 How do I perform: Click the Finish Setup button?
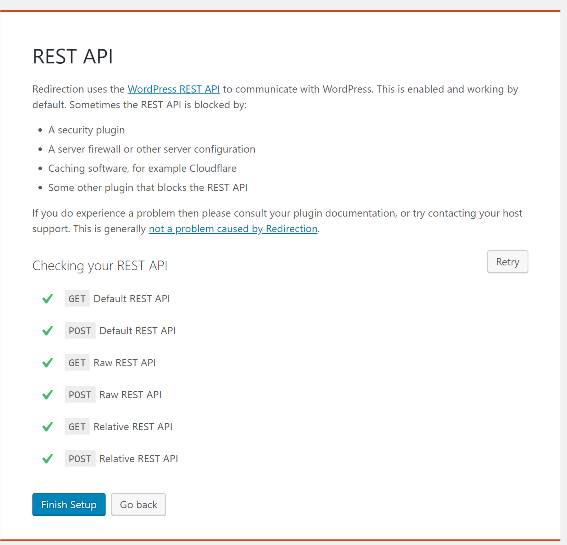(x=69, y=504)
